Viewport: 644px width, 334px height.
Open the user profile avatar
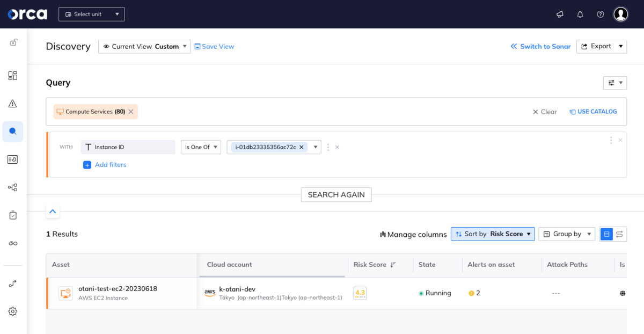(621, 14)
